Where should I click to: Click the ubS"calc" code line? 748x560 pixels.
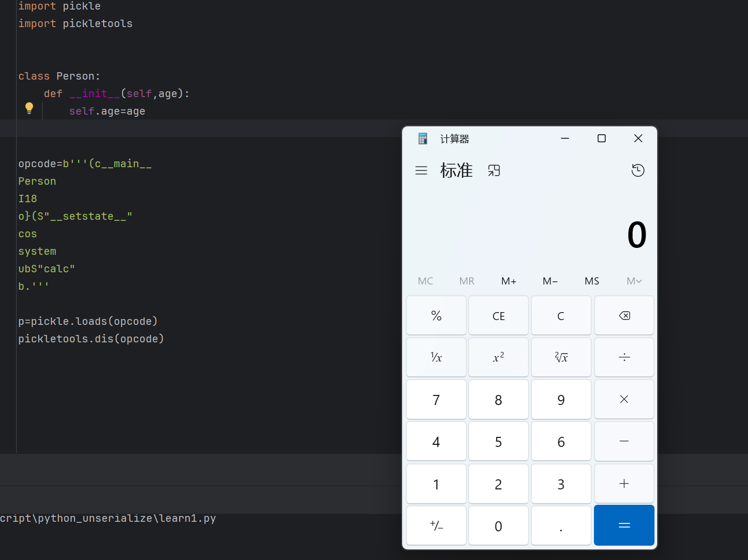pos(47,269)
